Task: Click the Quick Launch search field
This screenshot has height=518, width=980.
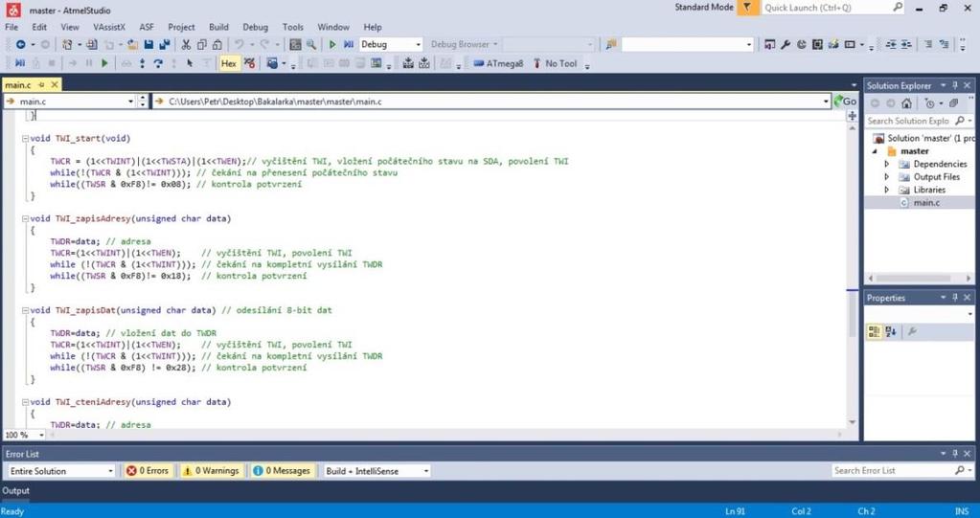Action: tap(832, 8)
